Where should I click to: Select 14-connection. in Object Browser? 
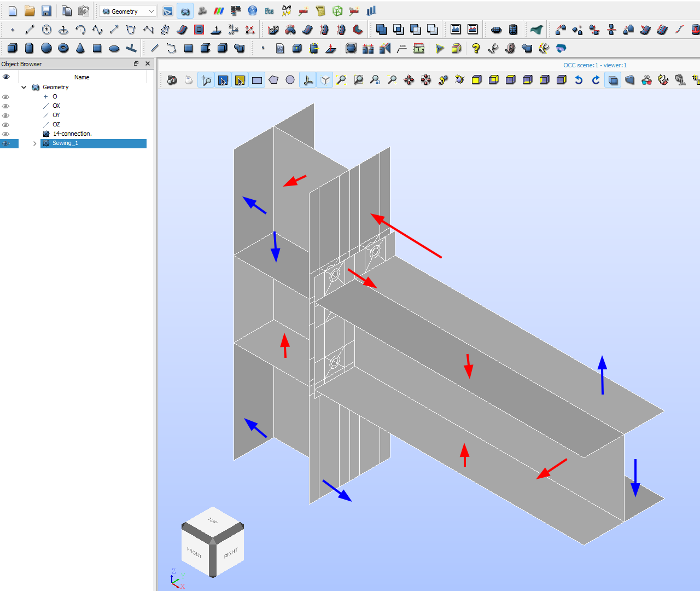(72, 134)
